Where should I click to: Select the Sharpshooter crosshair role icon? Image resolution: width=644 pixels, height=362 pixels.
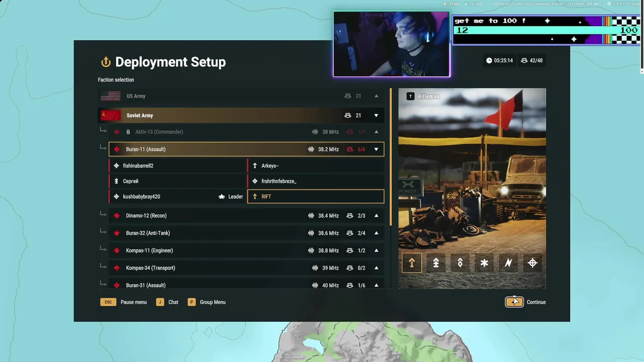(532, 262)
